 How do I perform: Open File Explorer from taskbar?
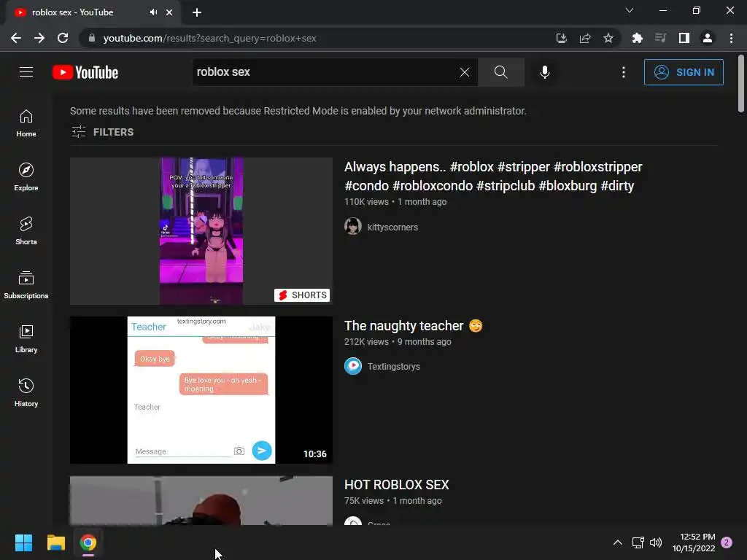pyautogui.click(x=55, y=542)
